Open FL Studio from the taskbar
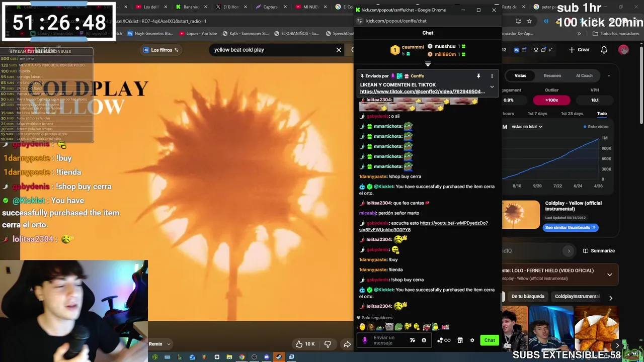This screenshot has width=644, height=362. point(204,357)
